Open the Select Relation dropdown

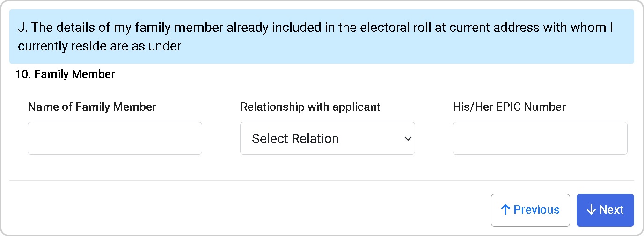pos(328,138)
